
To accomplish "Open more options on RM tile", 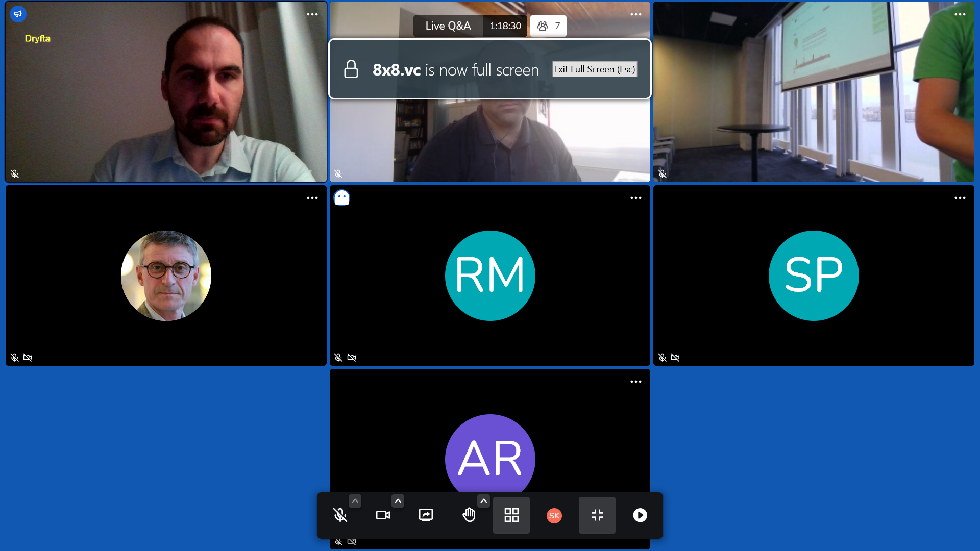I will [636, 198].
